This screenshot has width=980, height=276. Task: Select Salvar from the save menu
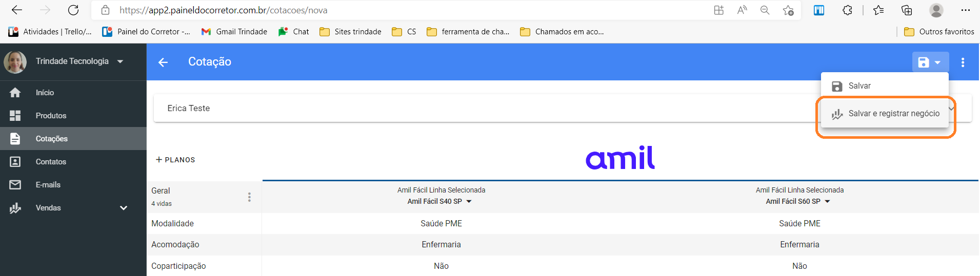885,86
